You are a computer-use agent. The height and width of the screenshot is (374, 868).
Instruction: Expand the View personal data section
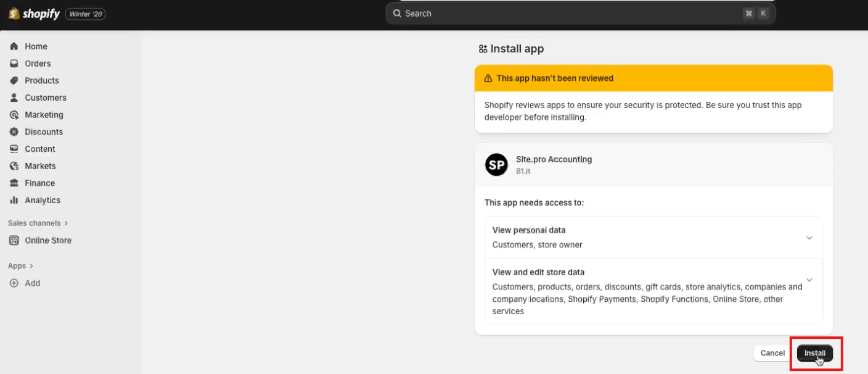click(809, 238)
